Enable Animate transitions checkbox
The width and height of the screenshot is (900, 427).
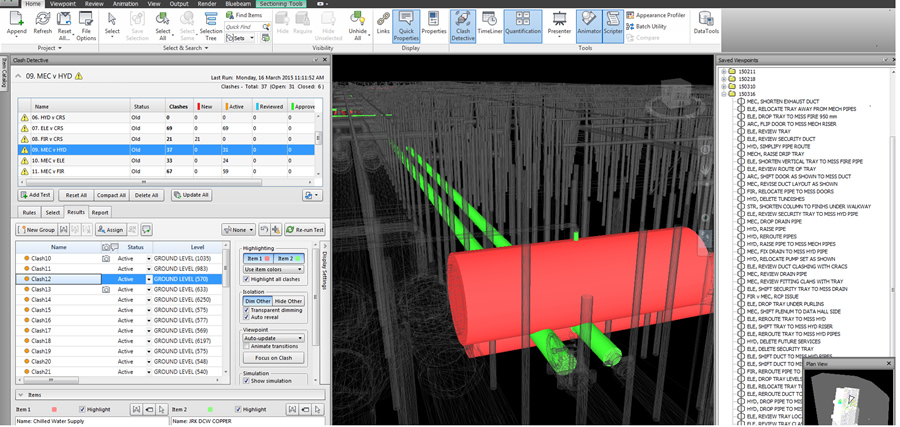[248, 346]
